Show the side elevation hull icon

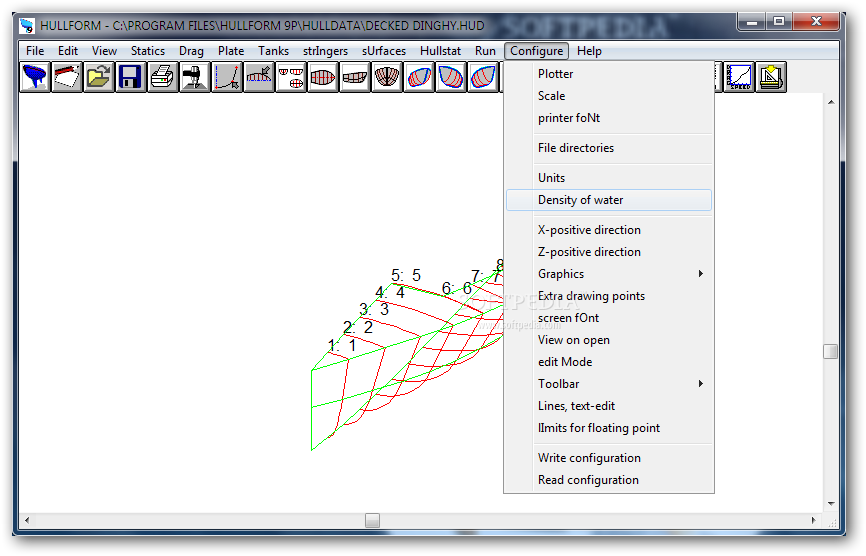point(355,77)
